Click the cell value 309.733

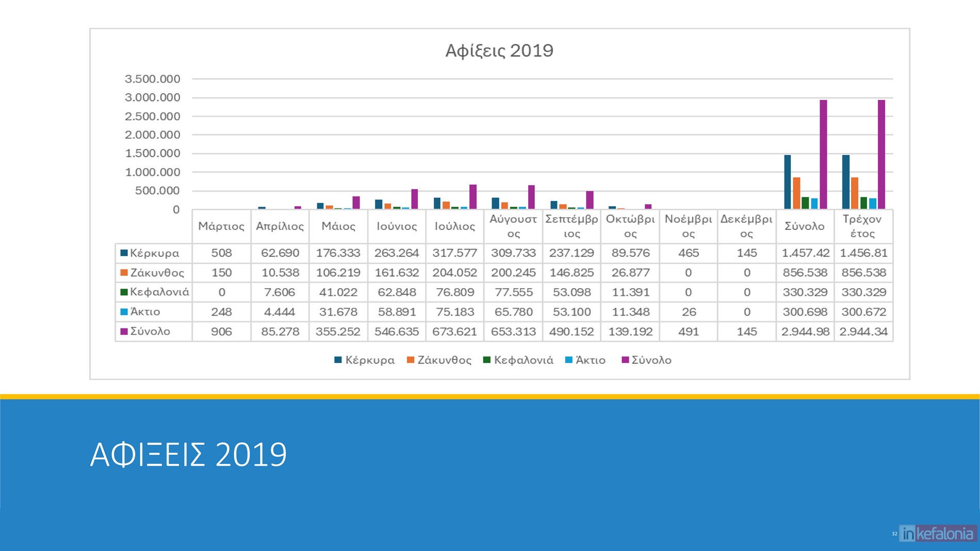click(x=513, y=253)
